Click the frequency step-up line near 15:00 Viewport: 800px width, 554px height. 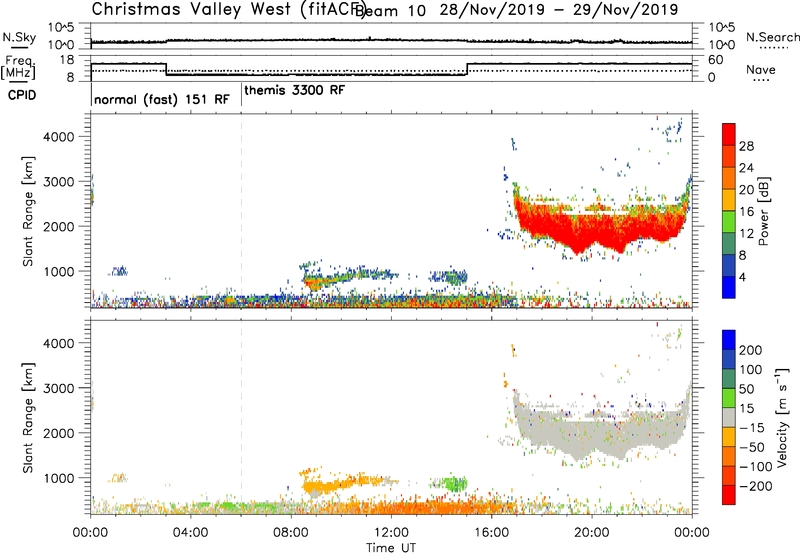click(467, 69)
